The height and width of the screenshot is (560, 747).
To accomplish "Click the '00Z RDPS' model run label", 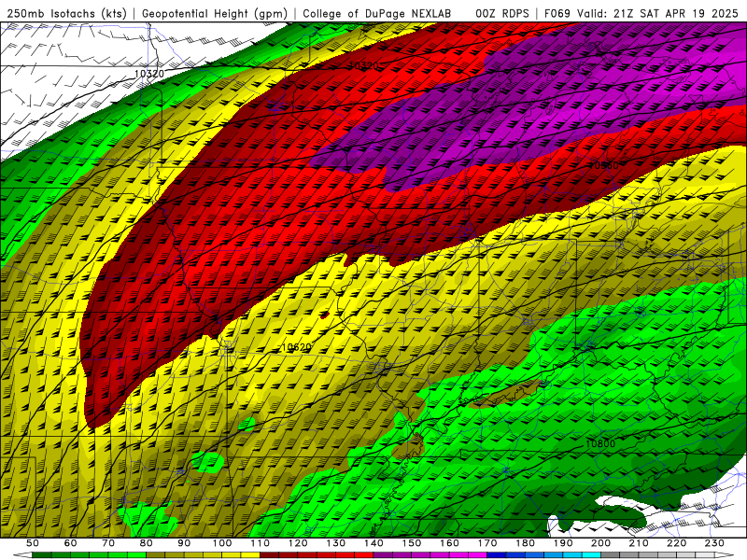I will (502, 13).
